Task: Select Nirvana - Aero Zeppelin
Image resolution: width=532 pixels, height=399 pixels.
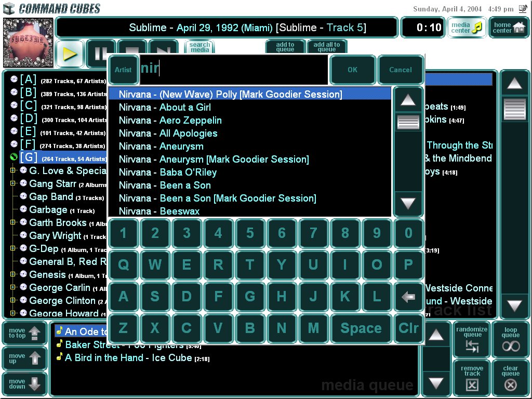Action: click(x=250, y=120)
